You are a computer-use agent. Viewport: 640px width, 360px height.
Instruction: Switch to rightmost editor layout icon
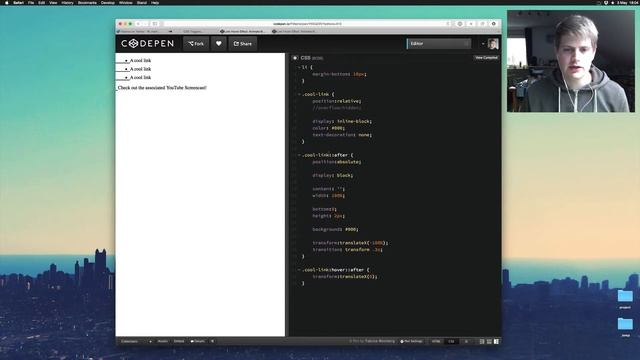(496, 341)
